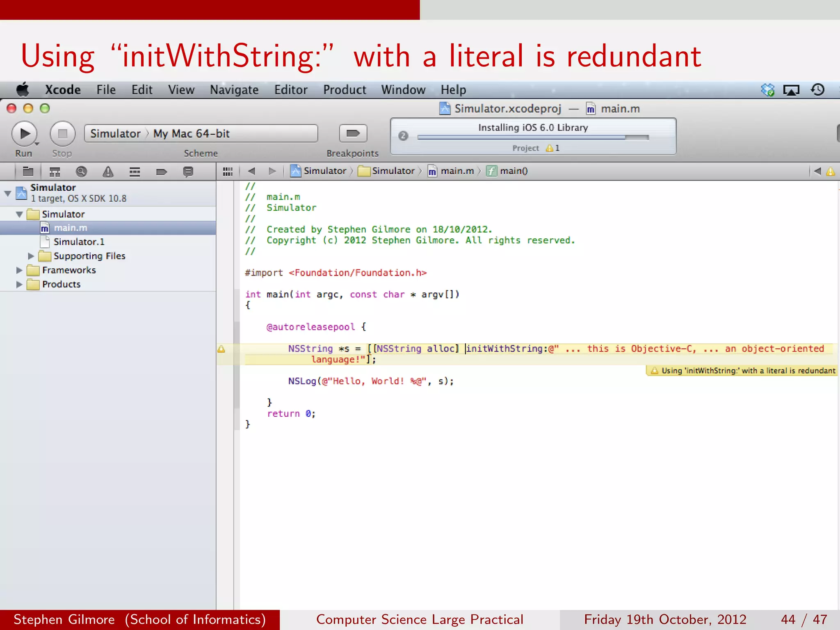
Task: Show the Breakpoint navigator icon
Action: click(162, 171)
